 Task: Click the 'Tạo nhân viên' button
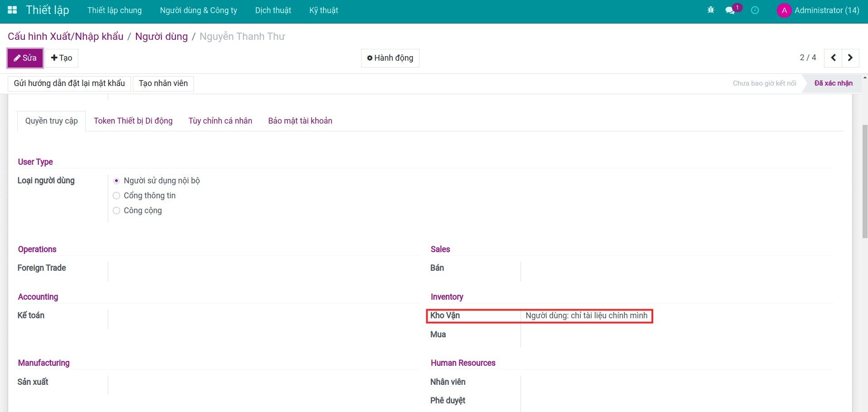[x=163, y=83]
